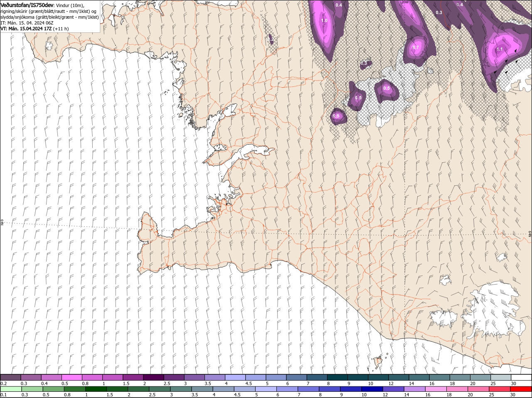The height and width of the screenshot is (398, 532).
Task: Click the dark blue 10 swatch in lower legend
Action: click(x=372, y=389)
